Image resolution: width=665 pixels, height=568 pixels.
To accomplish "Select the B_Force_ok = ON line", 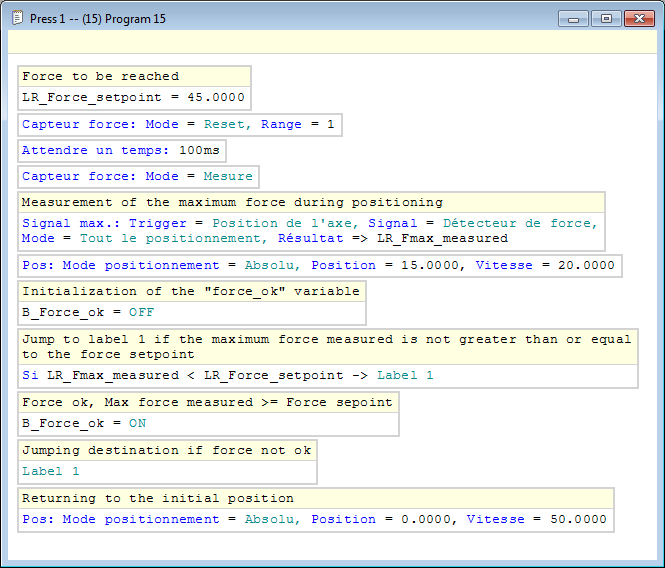I will point(208,423).
